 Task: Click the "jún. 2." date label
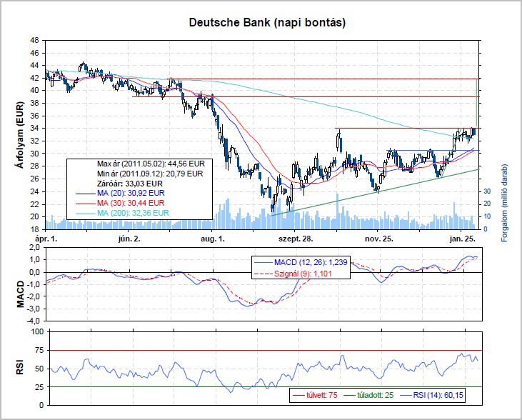(x=129, y=239)
